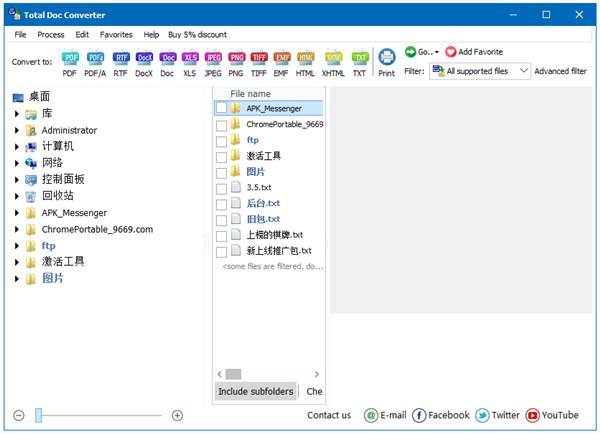Convert to XHTML format

coord(333,64)
